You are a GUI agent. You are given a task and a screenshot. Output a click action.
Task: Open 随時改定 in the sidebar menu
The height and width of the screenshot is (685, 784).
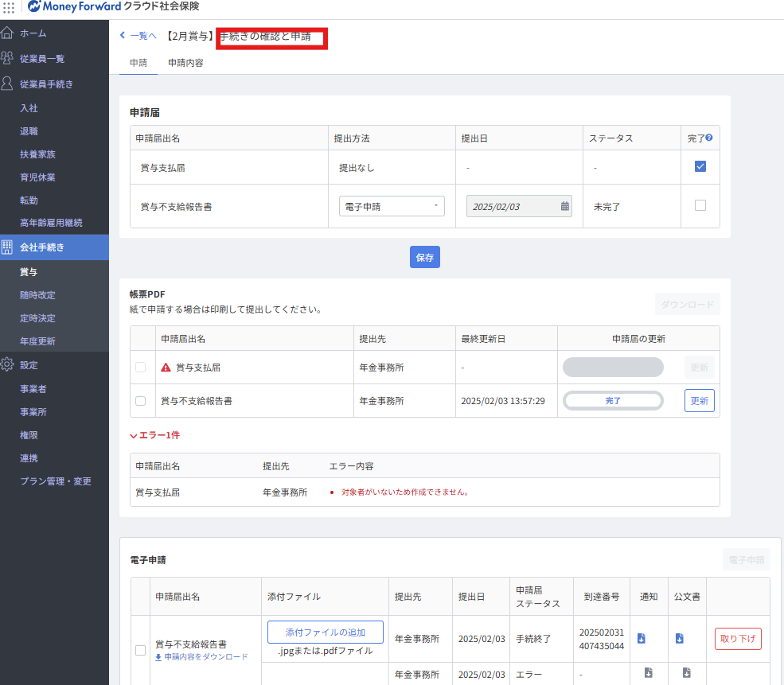(37, 295)
